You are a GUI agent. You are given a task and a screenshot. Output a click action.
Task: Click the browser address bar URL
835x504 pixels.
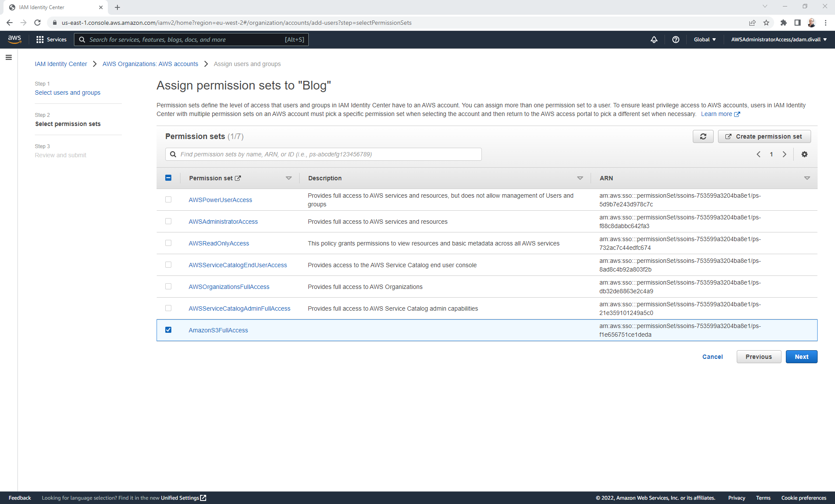[x=236, y=23]
